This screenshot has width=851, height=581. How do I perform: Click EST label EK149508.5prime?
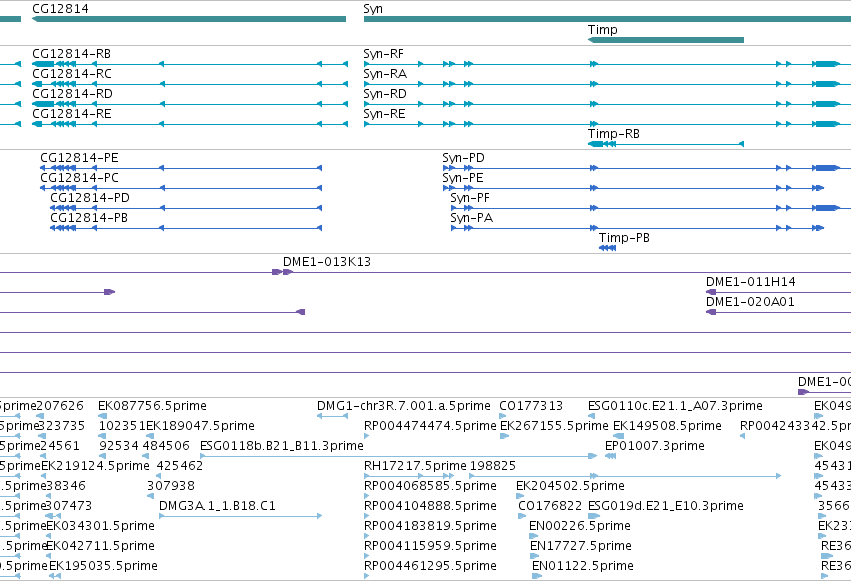tap(667, 426)
